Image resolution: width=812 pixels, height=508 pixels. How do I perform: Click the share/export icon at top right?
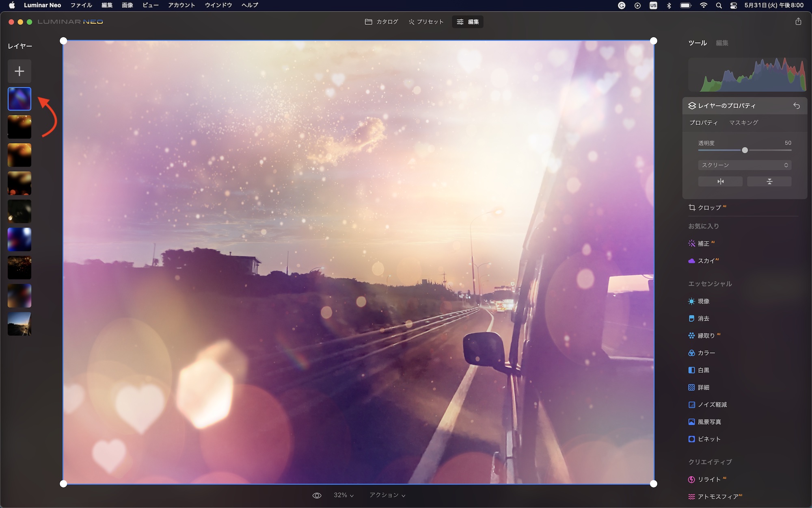pos(798,22)
